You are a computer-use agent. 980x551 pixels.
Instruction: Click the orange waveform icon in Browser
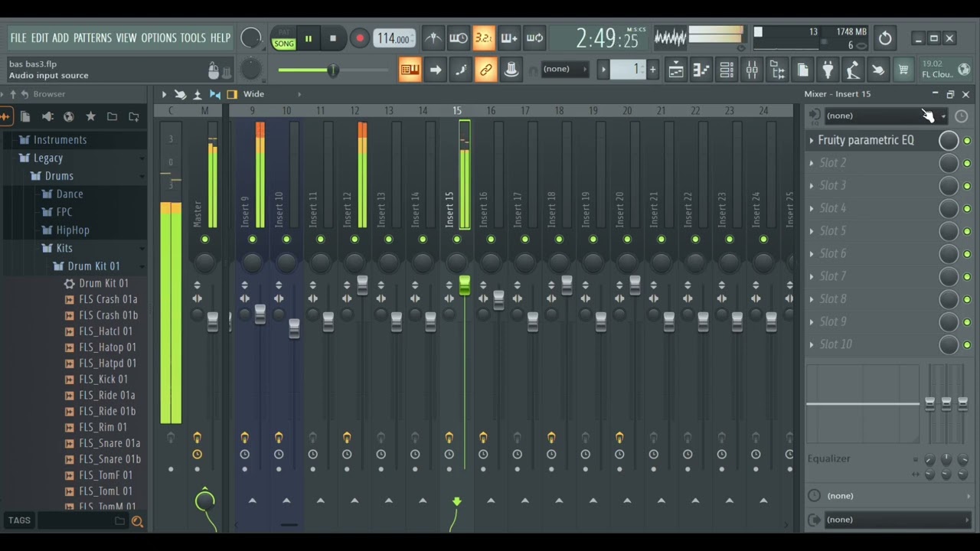tap(5, 116)
